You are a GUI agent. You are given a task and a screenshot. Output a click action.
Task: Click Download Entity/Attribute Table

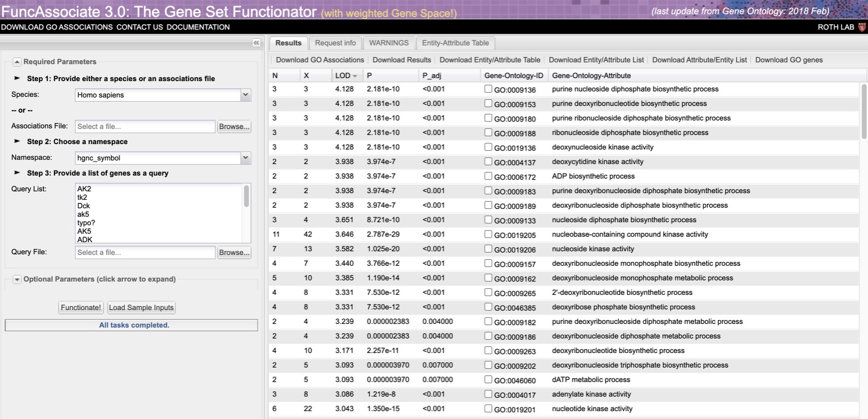click(x=490, y=60)
